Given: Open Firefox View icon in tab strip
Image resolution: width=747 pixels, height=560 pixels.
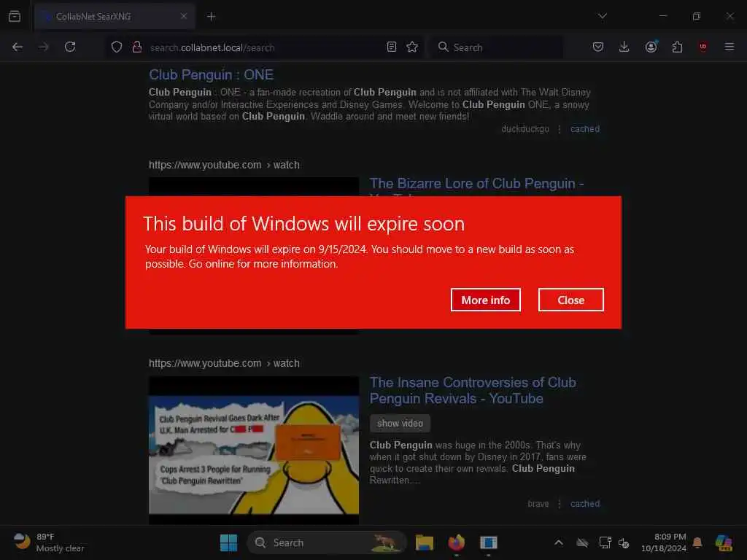Looking at the screenshot, I should click(15, 16).
